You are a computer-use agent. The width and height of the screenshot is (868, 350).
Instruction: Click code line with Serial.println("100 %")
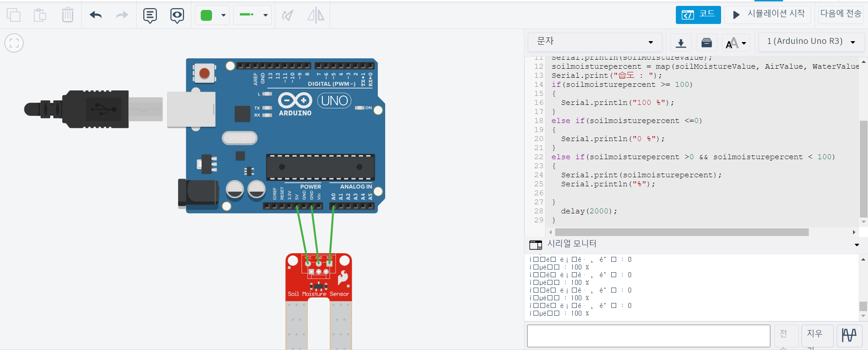[x=618, y=103]
